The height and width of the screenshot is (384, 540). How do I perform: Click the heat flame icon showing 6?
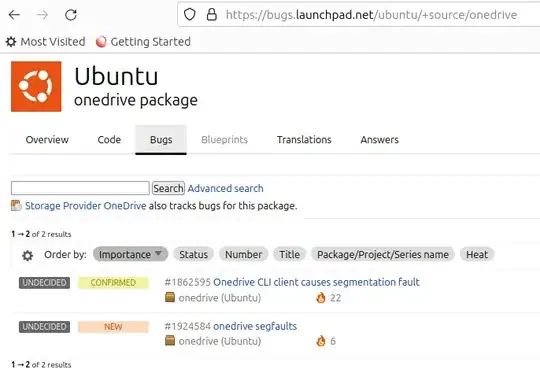point(321,341)
